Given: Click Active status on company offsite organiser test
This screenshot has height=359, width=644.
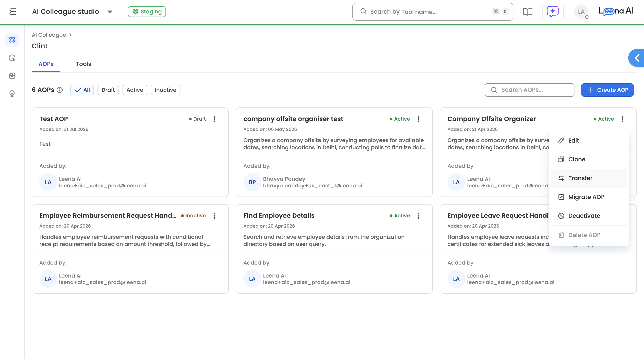Looking at the screenshot, I should [x=400, y=119].
